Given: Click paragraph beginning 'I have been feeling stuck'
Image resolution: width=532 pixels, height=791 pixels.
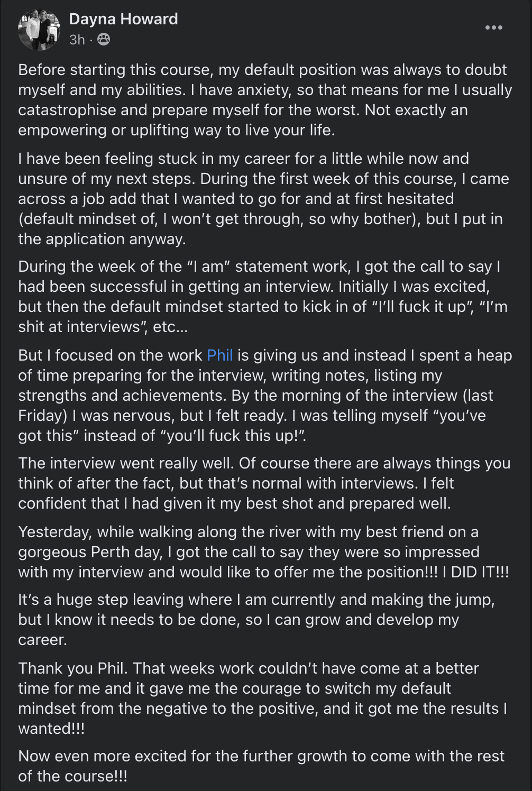Looking at the screenshot, I should [263, 199].
